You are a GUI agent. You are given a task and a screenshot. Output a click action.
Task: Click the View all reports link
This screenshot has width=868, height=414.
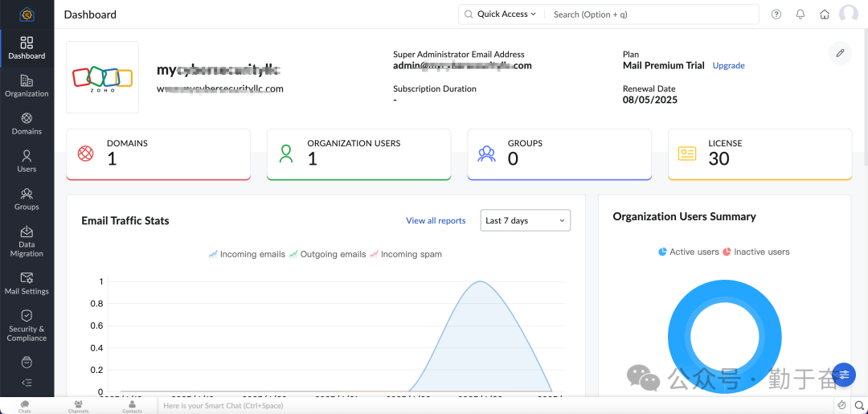pyautogui.click(x=436, y=220)
